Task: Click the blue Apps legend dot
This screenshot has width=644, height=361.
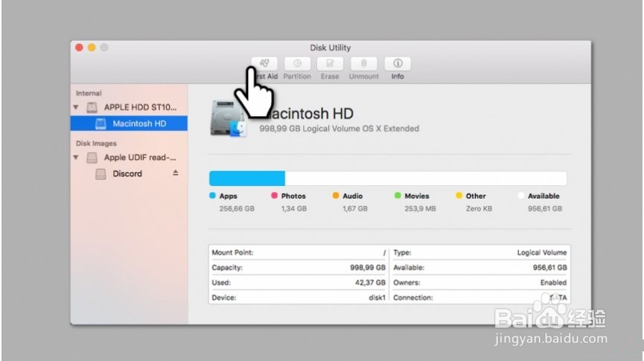Action: [212, 196]
